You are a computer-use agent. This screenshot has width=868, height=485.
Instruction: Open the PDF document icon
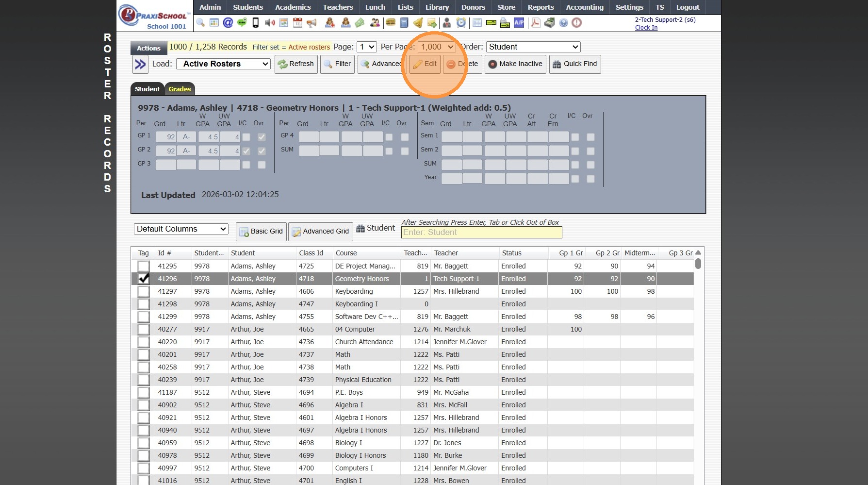pyautogui.click(x=536, y=23)
